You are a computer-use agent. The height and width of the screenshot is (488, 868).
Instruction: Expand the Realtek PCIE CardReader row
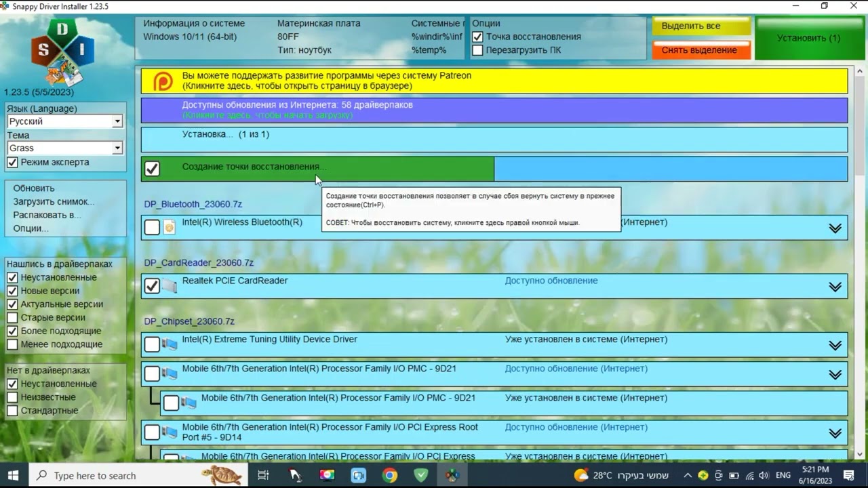pos(835,287)
